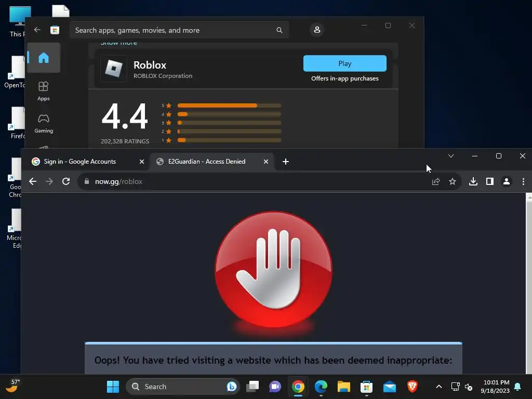532x399 pixels.
Task: View site information lock icon
Action: pos(87,181)
